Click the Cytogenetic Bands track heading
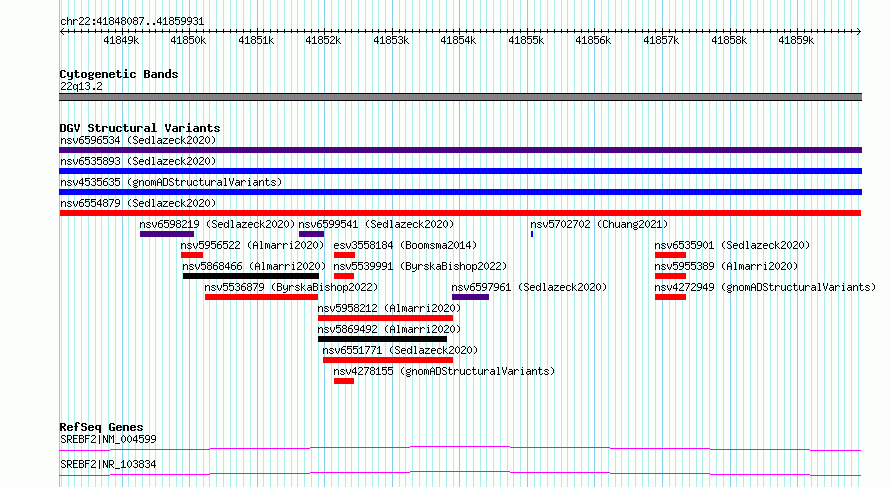Image resolution: width=890 pixels, height=487 pixels. pyautogui.click(x=119, y=74)
